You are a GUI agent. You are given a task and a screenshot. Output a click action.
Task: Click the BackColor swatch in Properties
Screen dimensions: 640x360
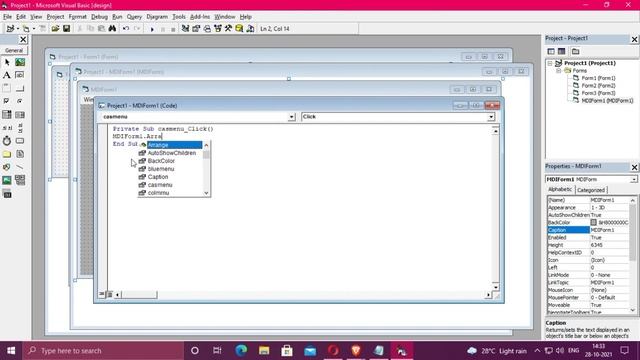(593, 222)
